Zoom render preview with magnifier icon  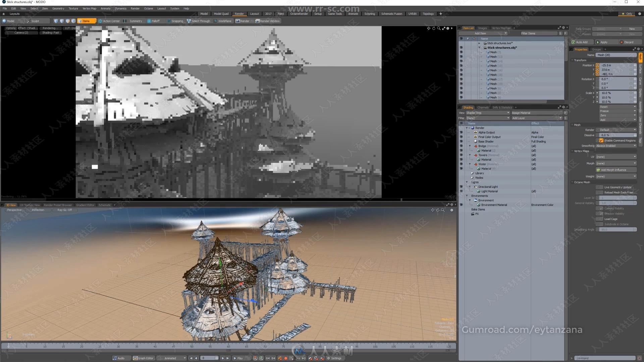click(438, 28)
